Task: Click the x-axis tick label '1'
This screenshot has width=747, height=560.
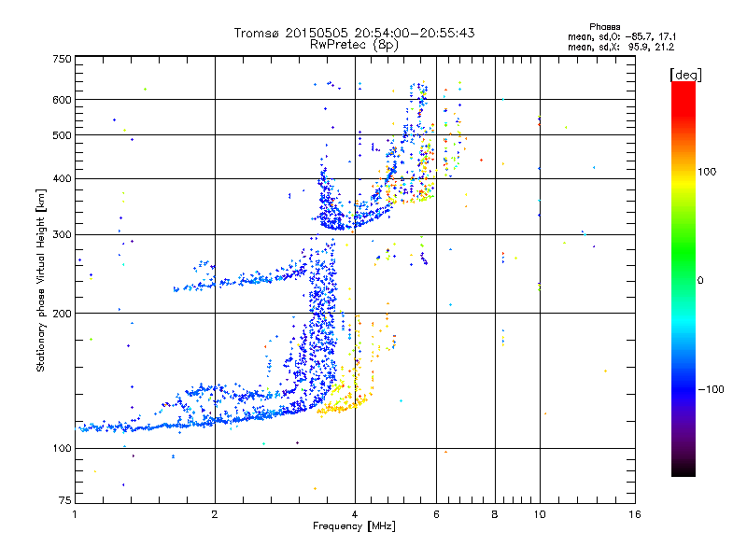Action: (x=75, y=514)
